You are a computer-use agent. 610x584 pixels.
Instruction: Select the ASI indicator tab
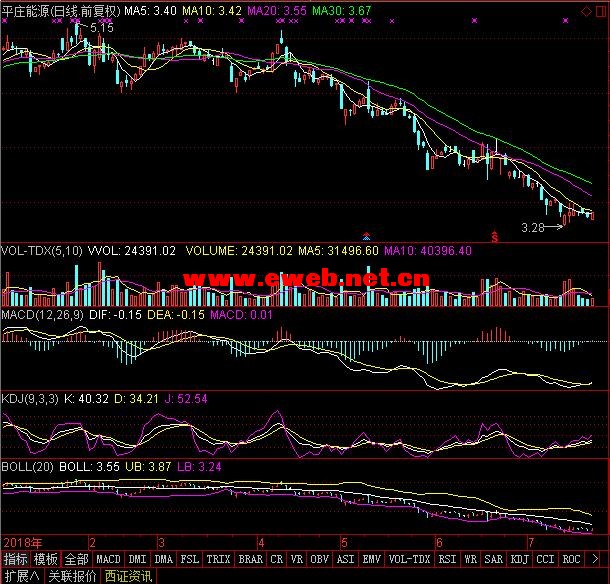point(345,559)
